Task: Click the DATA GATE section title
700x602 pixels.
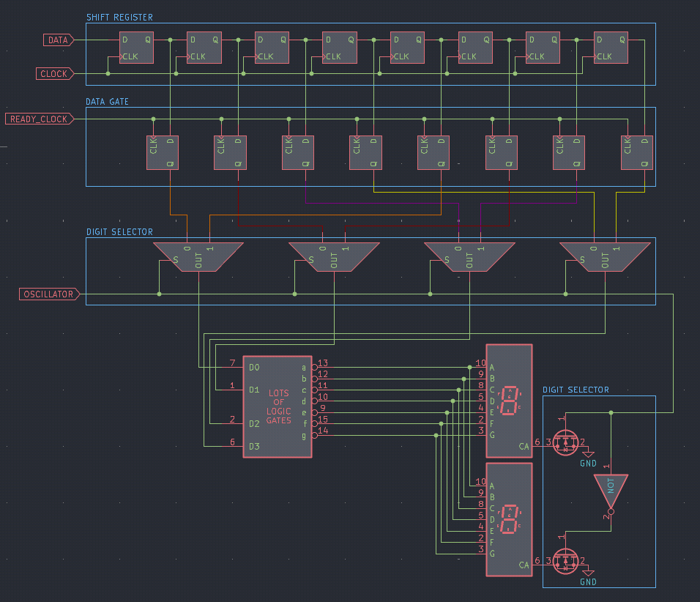Action: coord(107,102)
